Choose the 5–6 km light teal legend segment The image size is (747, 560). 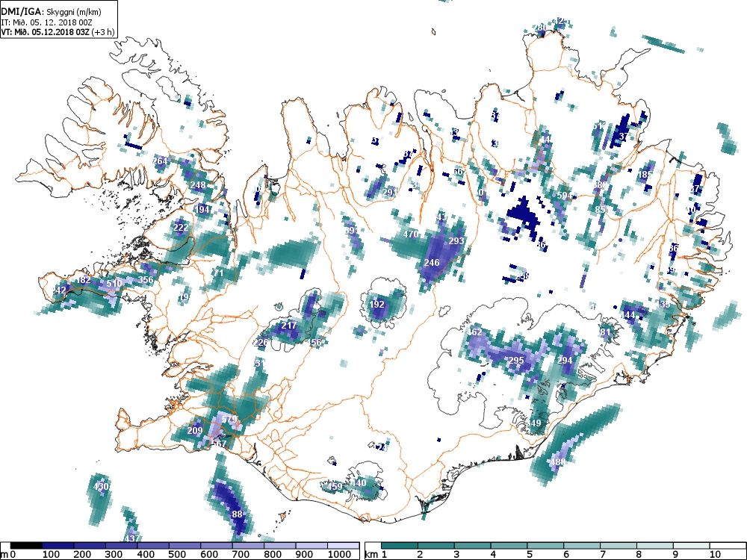point(545,546)
